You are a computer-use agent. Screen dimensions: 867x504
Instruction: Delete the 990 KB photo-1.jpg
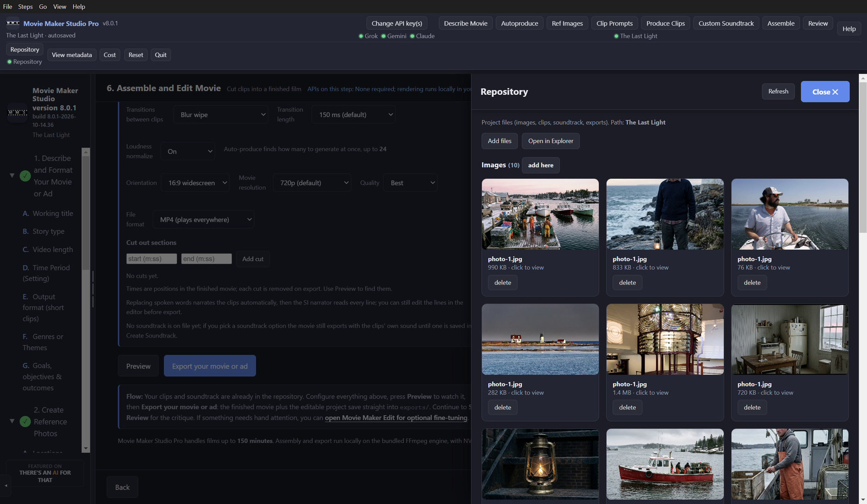pyautogui.click(x=503, y=283)
